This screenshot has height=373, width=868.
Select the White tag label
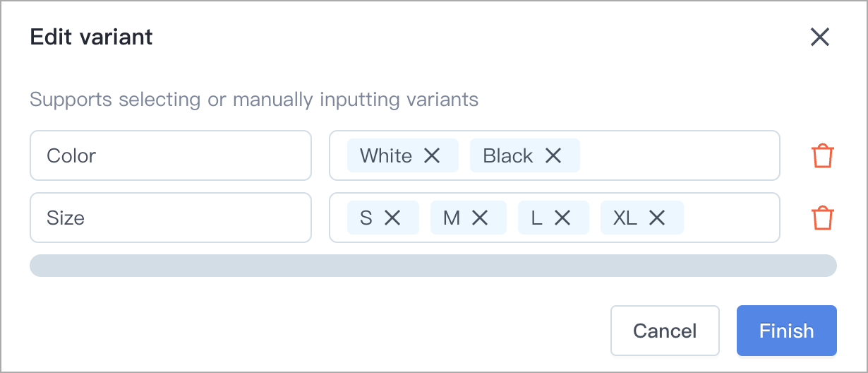pos(386,155)
